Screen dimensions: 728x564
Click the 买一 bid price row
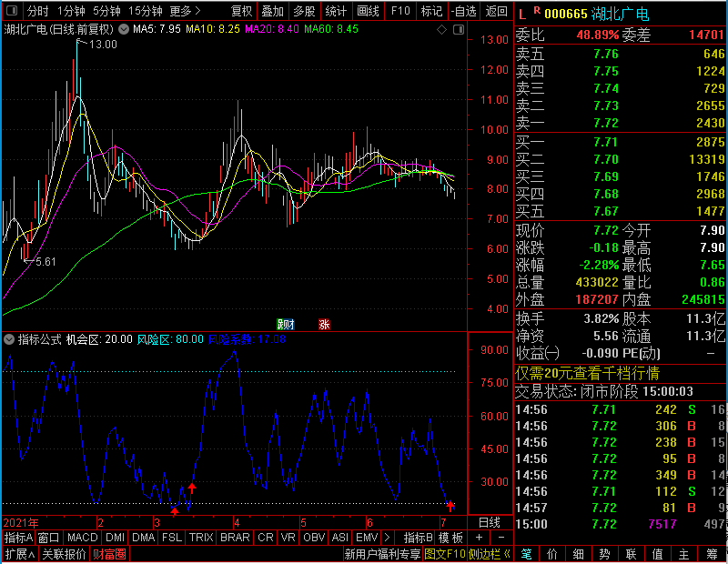point(621,142)
